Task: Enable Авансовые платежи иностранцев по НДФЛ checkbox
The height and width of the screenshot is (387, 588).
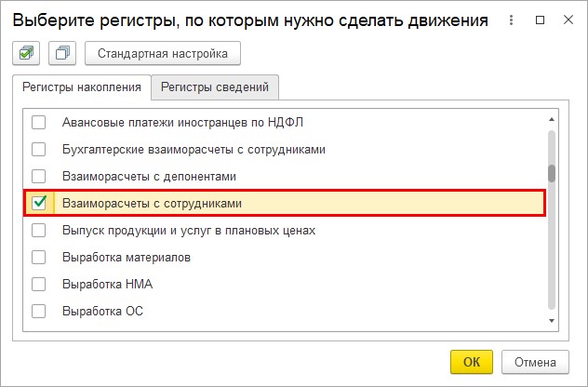Action: tap(39, 122)
